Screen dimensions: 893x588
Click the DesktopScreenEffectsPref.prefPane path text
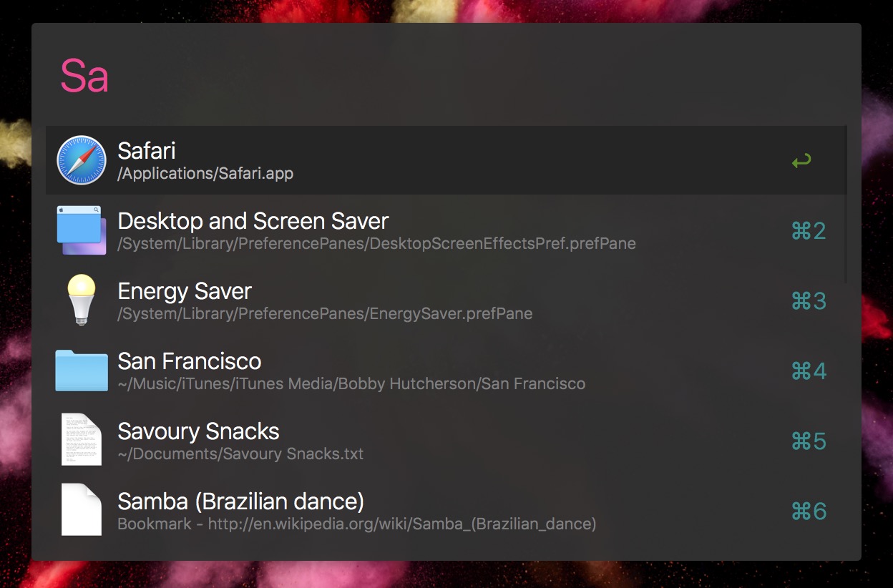point(376,243)
